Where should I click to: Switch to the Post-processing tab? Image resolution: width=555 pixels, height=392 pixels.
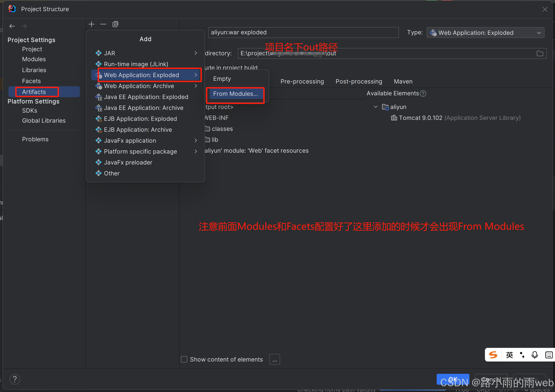[359, 81]
